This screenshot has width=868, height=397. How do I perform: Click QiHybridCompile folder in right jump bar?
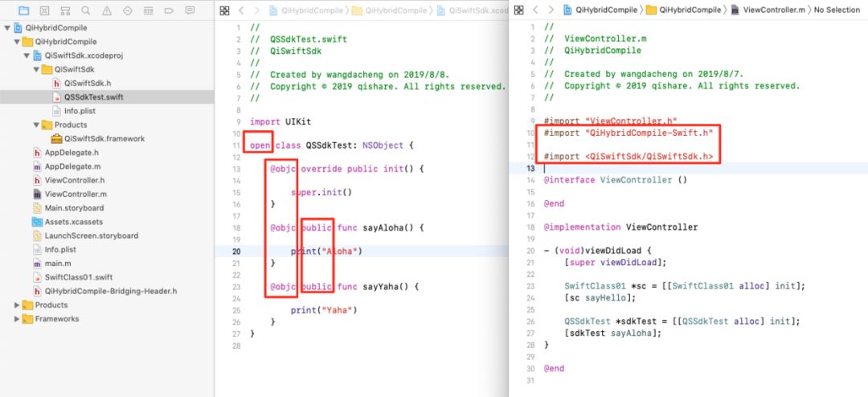684,10
